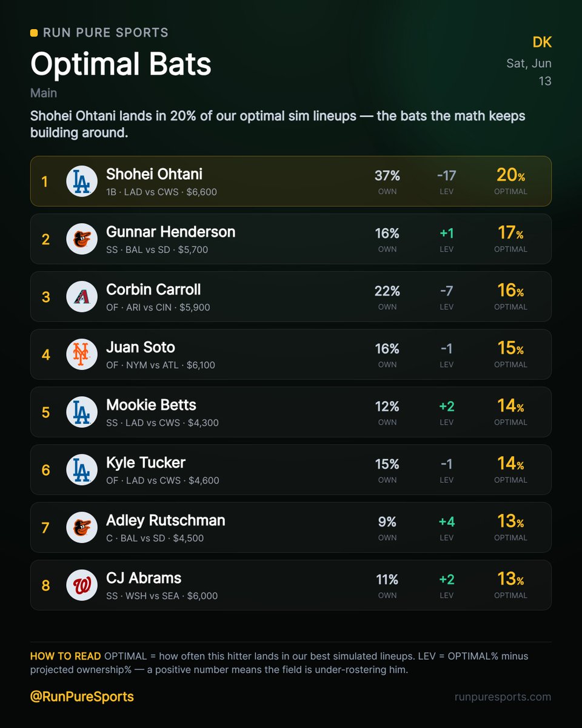582x728 pixels.
Task: Click Corbin Carroll's 22% ownership value
Action: pos(387,291)
